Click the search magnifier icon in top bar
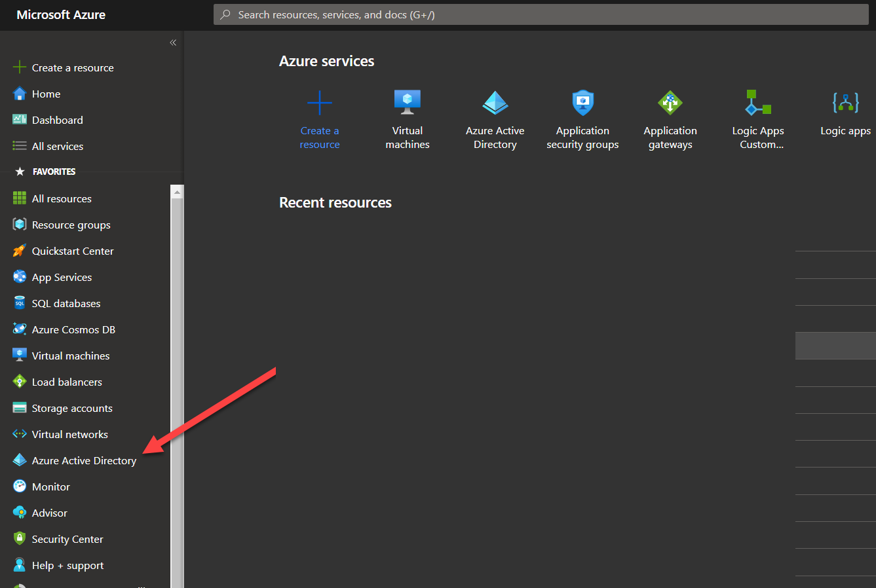 225,14
